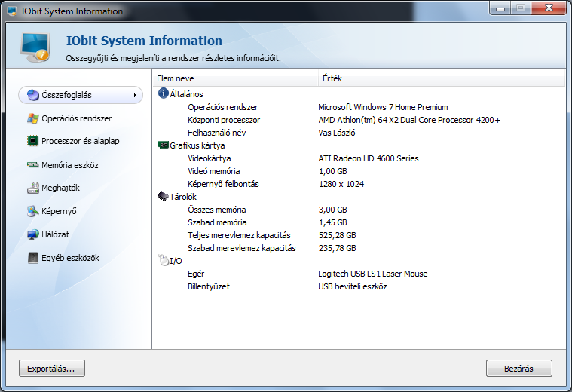Show the Képernyő section
Screen dimensions: 572x392
(59, 211)
